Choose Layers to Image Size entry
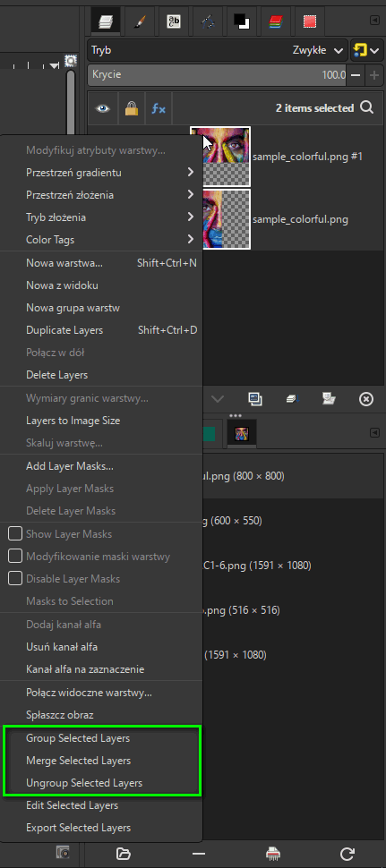 point(101,421)
